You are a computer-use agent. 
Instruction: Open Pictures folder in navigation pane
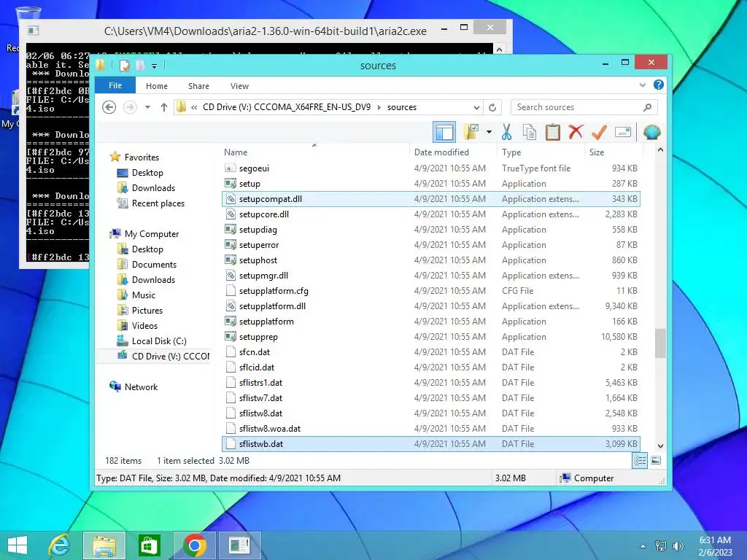[147, 311]
